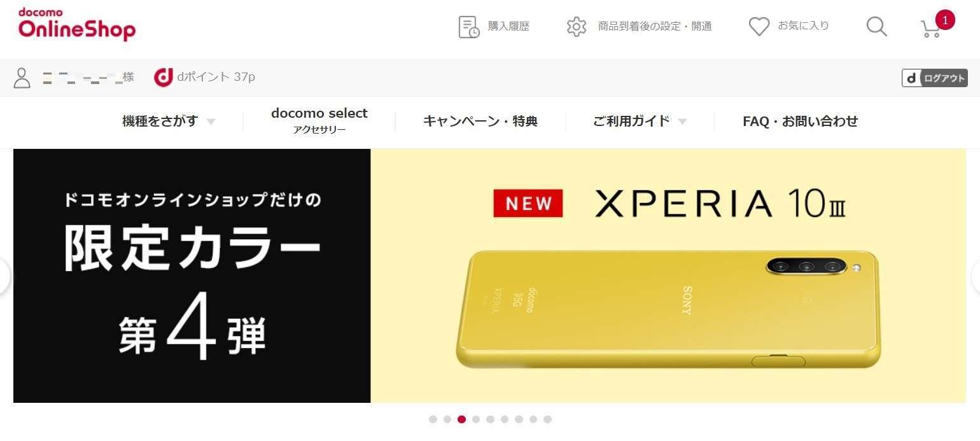Click the user account silhouette icon
The width and height of the screenshot is (980, 441).
tap(22, 78)
